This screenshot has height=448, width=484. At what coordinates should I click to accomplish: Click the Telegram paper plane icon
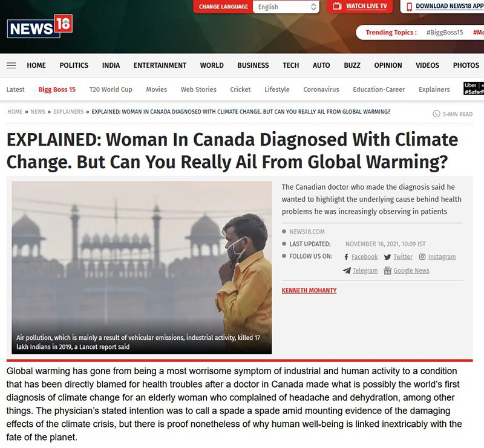[x=347, y=271]
